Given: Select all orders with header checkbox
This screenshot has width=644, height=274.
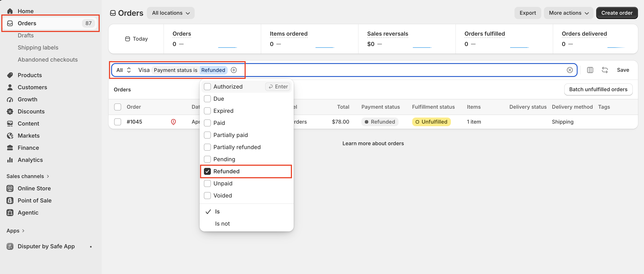Looking at the screenshot, I should (x=117, y=107).
